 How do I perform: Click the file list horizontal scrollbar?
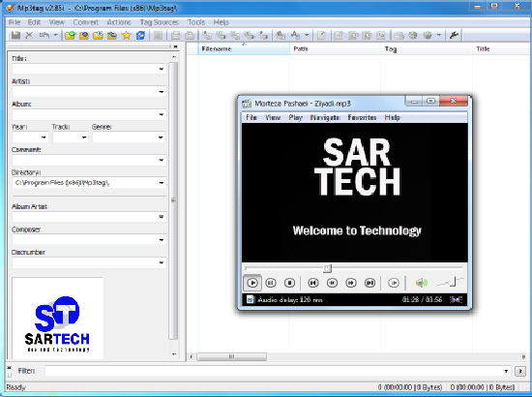231,356
